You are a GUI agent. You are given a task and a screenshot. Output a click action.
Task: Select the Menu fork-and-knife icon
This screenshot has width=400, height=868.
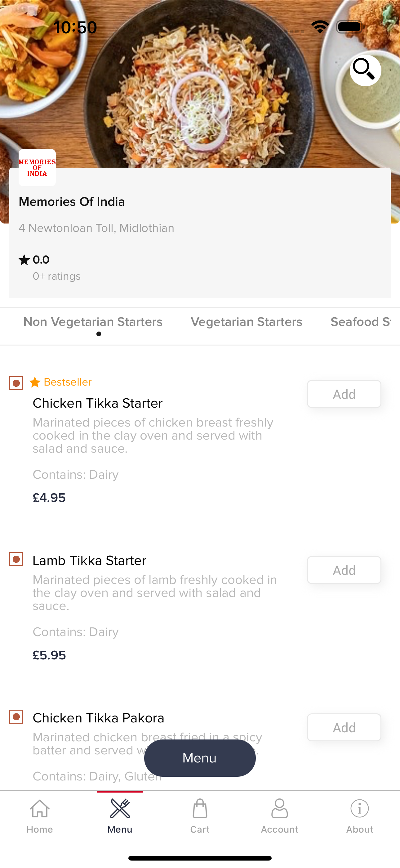click(120, 809)
